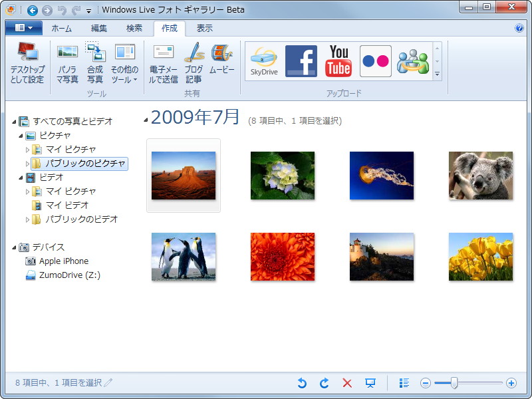532x399 pixels.
Task: Expand マイ ピクチャ under ビデオ
Action: tap(27, 192)
